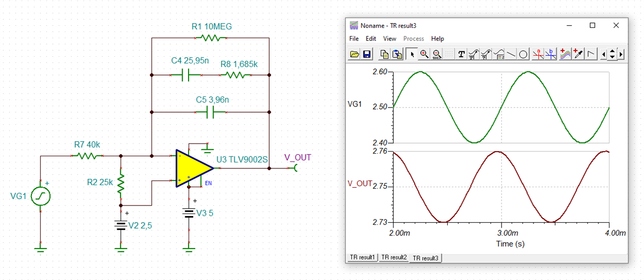Switch to TR result1 tab
The width and height of the screenshot is (644, 280).
pos(362,257)
